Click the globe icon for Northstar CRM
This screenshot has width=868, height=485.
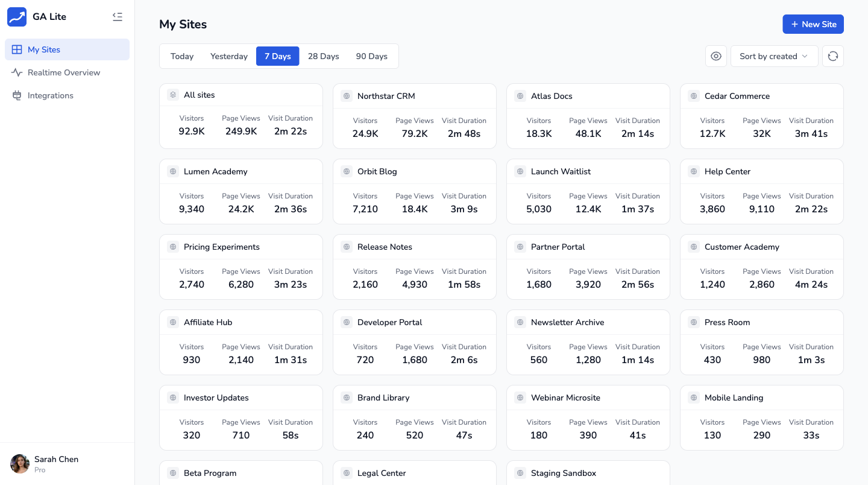point(347,96)
